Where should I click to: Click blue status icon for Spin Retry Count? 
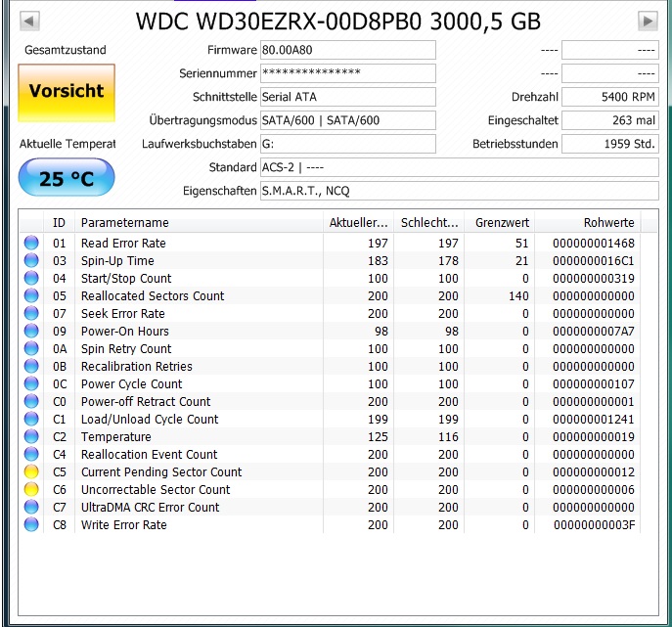31,348
